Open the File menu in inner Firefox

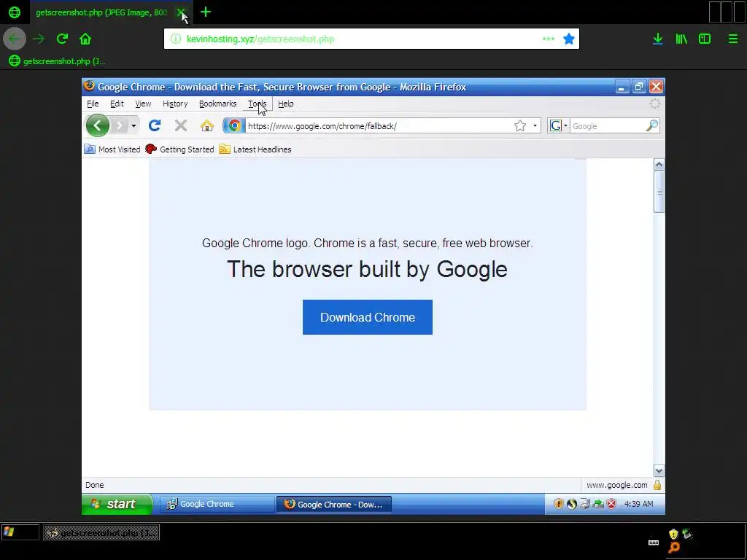click(93, 104)
